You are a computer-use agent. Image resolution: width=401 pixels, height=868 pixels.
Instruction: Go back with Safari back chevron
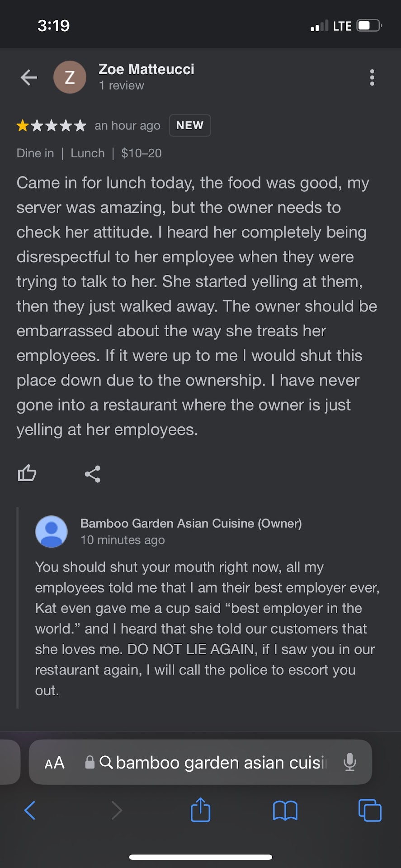coord(30,810)
